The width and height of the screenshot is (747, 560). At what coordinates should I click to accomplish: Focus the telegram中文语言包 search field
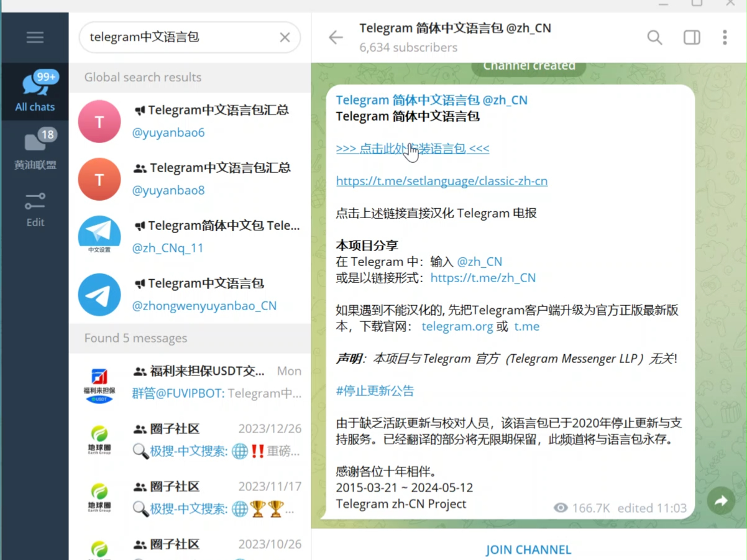pos(190,37)
